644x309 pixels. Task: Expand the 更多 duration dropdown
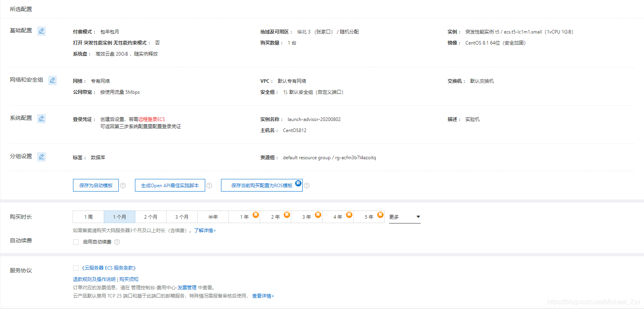tap(404, 217)
